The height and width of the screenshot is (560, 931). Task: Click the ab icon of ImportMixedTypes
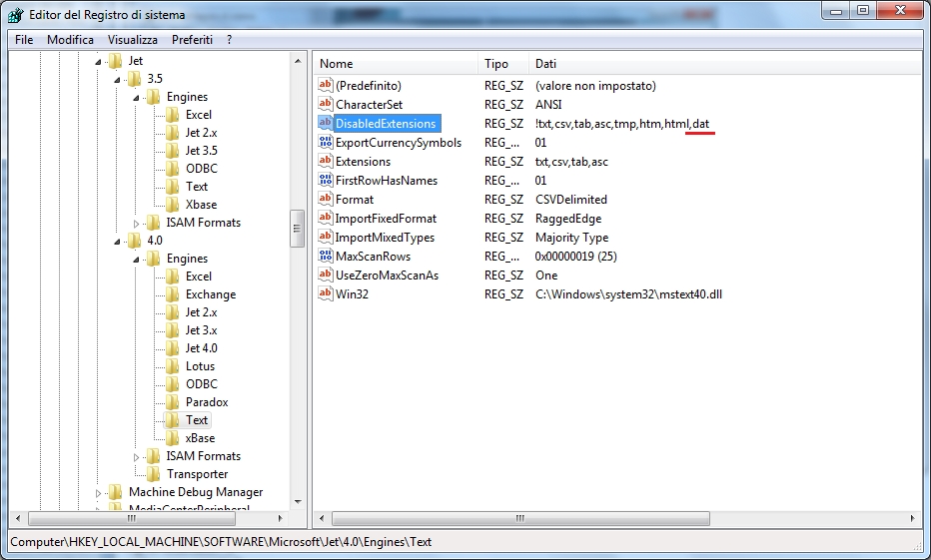click(x=326, y=237)
